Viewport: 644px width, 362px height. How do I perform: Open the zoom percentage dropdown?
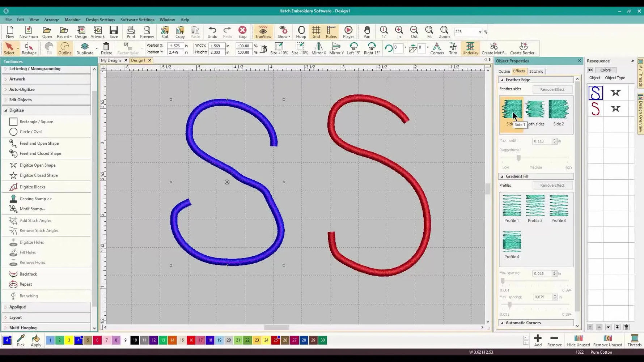pyautogui.click(x=480, y=32)
